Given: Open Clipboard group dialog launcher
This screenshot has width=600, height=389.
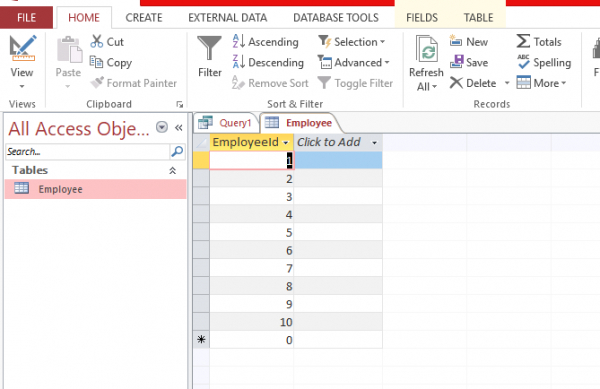Looking at the screenshot, I should (x=179, y=104).
